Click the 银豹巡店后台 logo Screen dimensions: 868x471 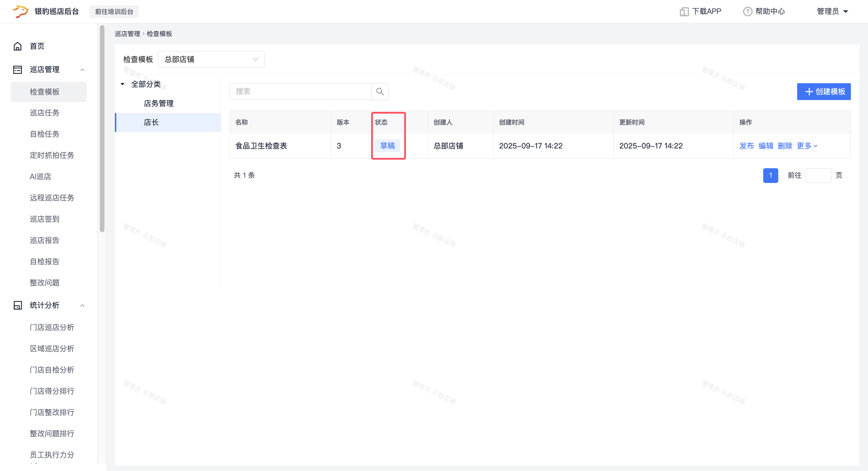(x=21, y=12)
